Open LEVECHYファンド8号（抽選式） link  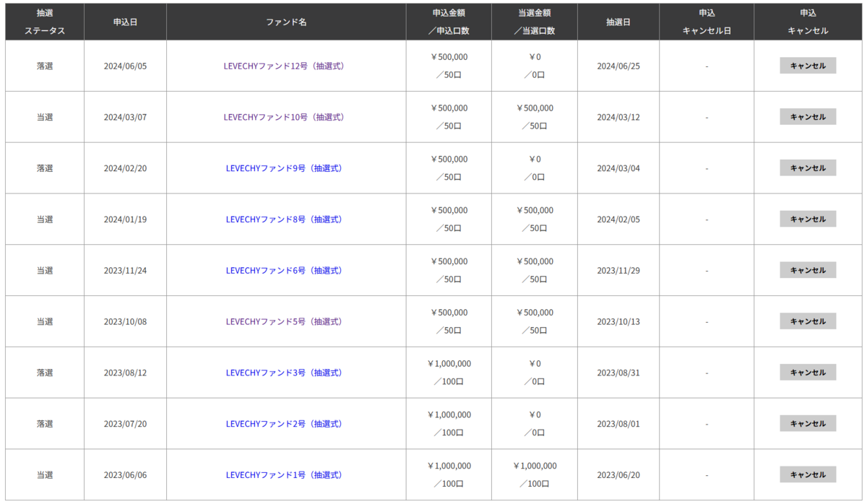pyautogui.click(x=283, y=220)
